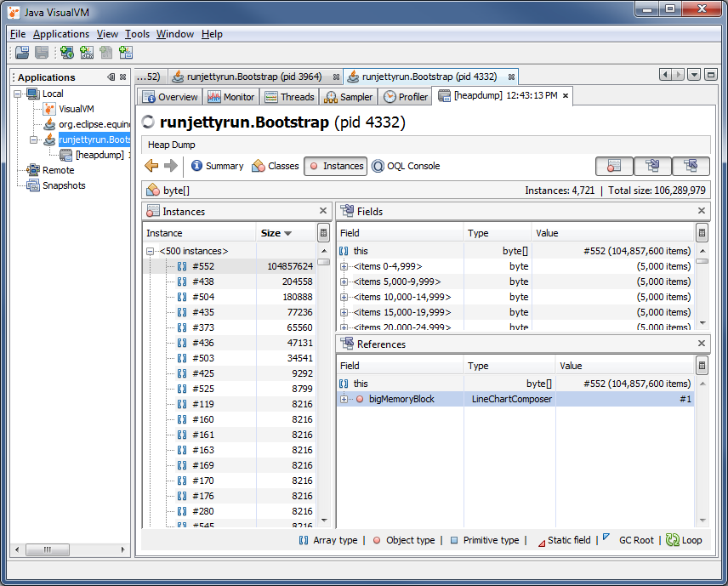Switch to the Threads tab

(x=290, y=97)
